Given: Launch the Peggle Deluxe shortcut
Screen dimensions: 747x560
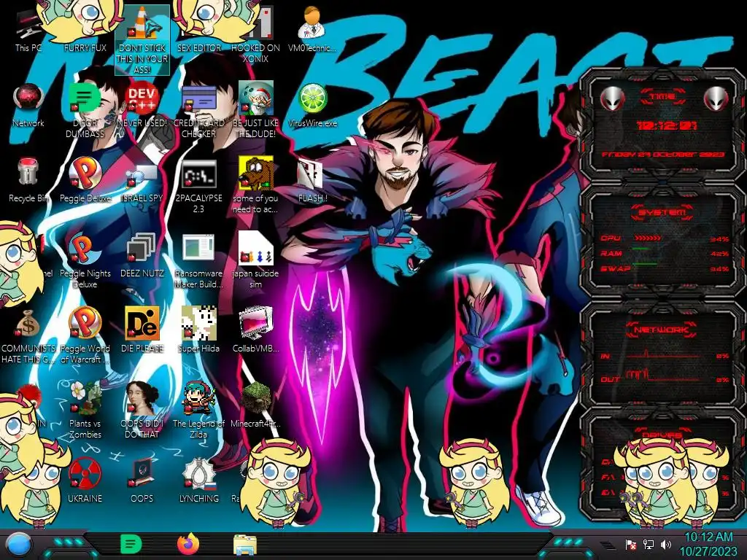Looking at the screenshot, I should [85, 181].
